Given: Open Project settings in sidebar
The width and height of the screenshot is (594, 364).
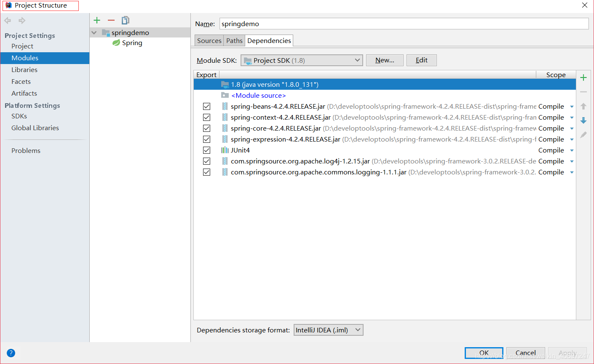Looking at the screenshot, I should (22, 46).
